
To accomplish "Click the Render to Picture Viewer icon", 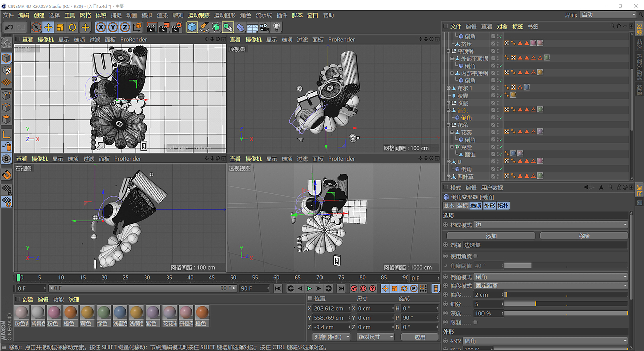I will tap(164, 27).
